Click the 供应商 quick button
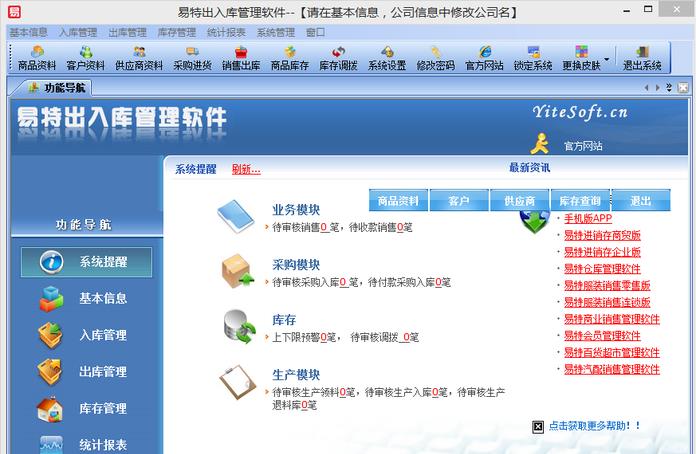 coord(519,201)
